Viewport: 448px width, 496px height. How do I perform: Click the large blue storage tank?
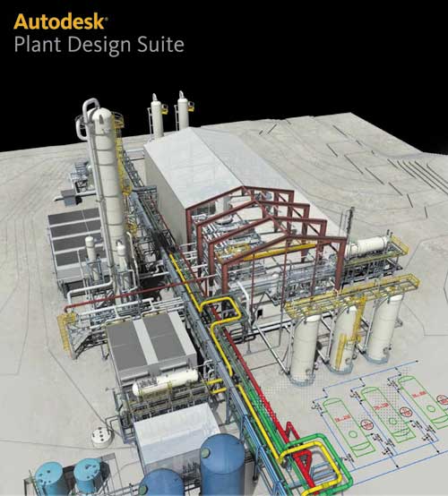(x=222, y=464)
